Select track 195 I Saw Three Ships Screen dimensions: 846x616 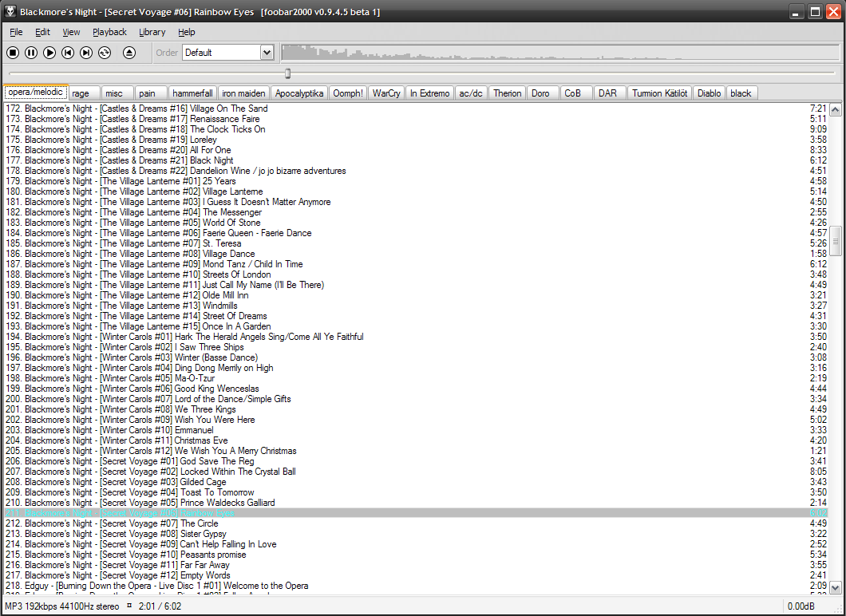416,347
